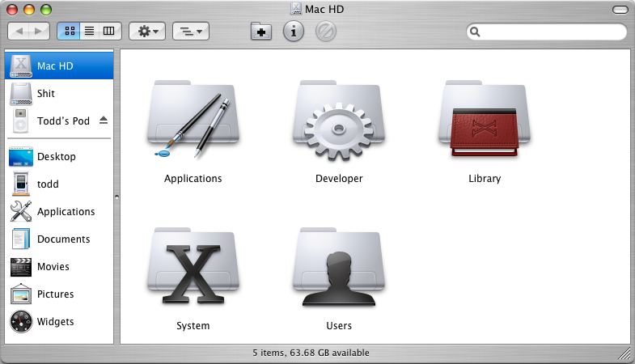Image resolution: width=635 pixels, height=364 pixels.
Task: Switch to icon view
Action: click(x=70, y=32)
